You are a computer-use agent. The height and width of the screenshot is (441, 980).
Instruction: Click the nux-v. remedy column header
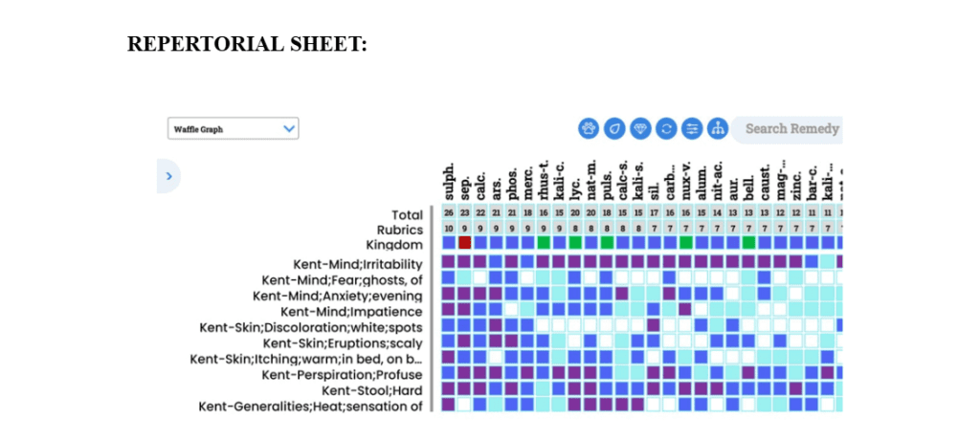point(685,182)
